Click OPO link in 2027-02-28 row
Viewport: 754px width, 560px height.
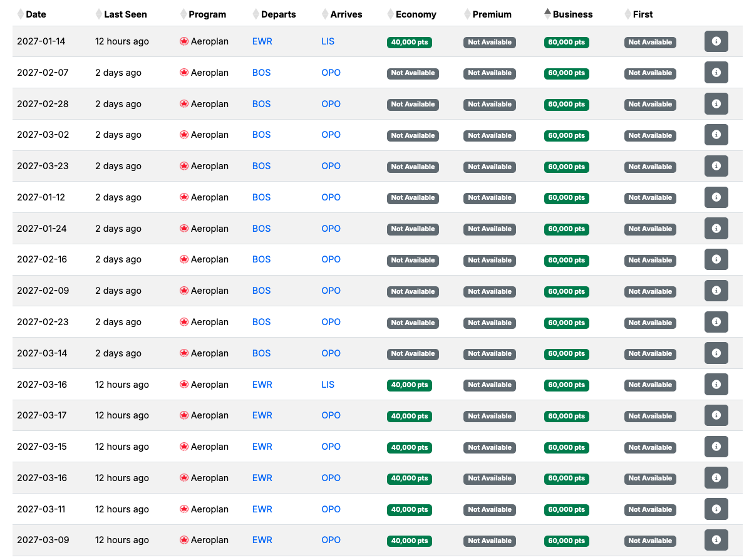pyautogui.click(x=331, y=104)
